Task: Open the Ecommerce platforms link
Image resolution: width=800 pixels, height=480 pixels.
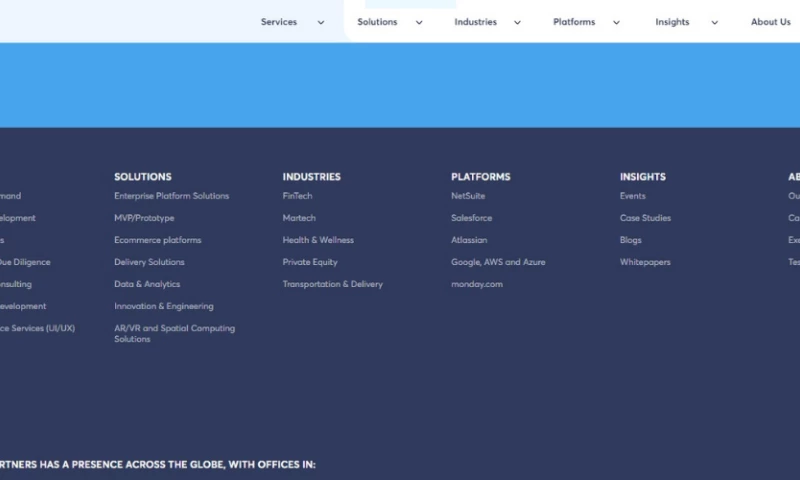Action: [157, 240]
